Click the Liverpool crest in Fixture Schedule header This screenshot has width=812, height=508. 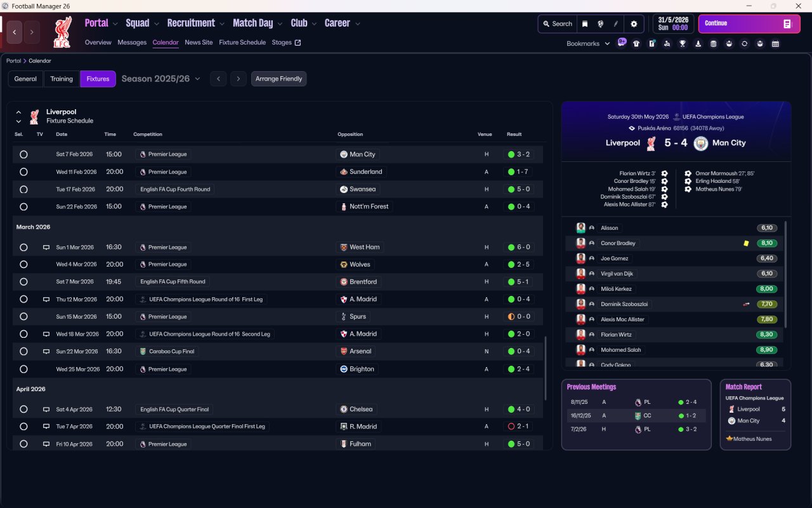pyautogui.click(x=34, y=116)
